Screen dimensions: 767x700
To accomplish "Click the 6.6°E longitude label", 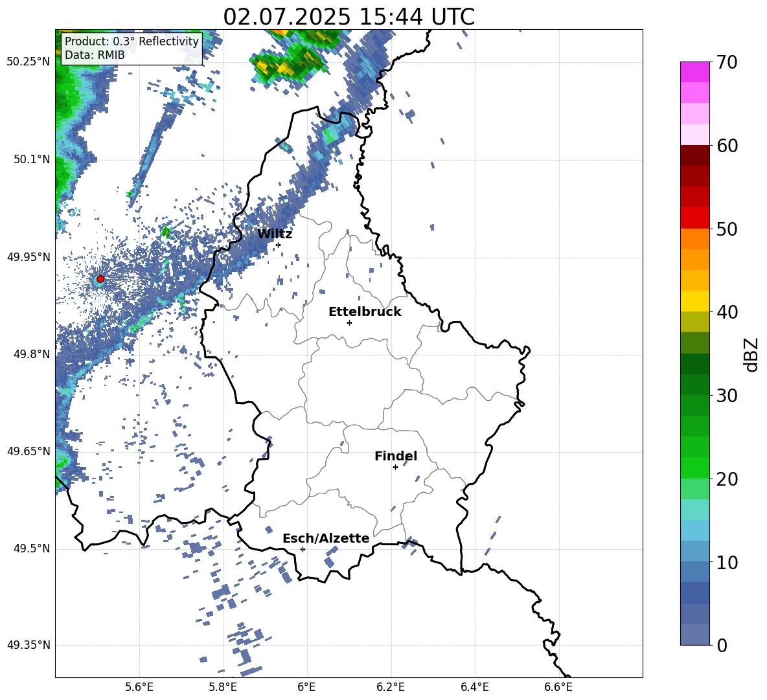I will coord(558,688).
